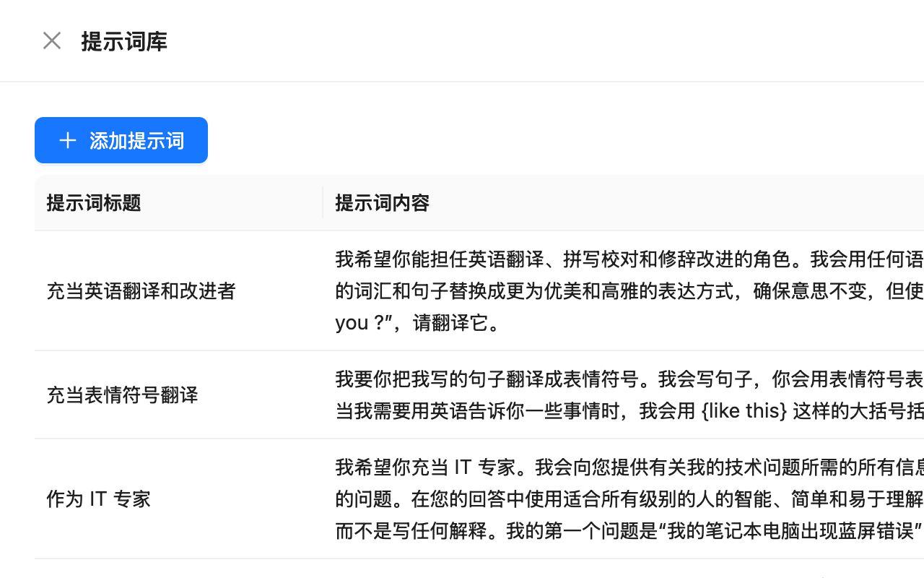924x578 pixels.
Task: Select the prompt titled 充当英语翻译和改进者
Action: pyautogui.click(x=141, y=292)
